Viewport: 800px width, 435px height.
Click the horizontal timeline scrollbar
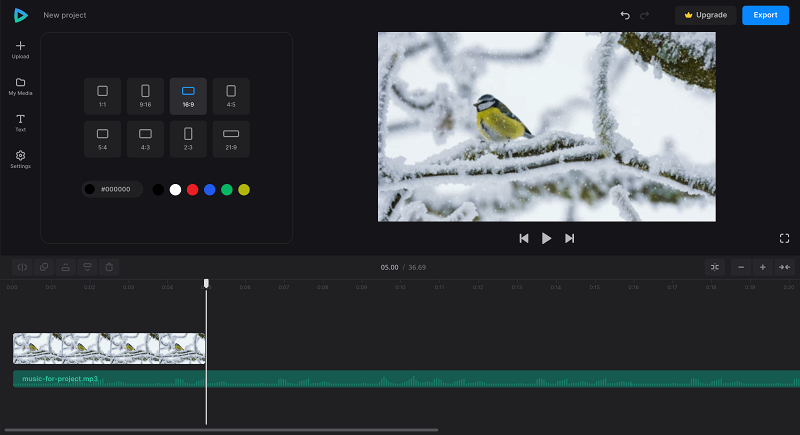220,430
